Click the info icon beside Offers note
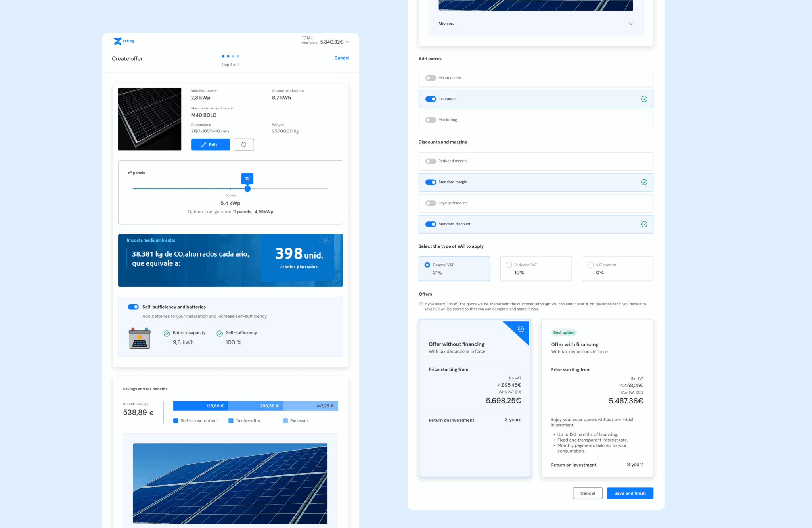 point(421,304)
